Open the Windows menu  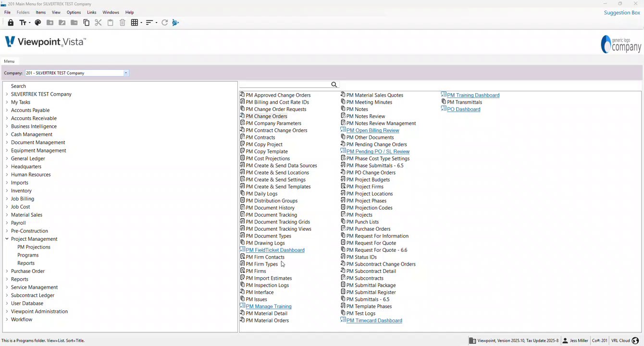(x=111, y=12)
